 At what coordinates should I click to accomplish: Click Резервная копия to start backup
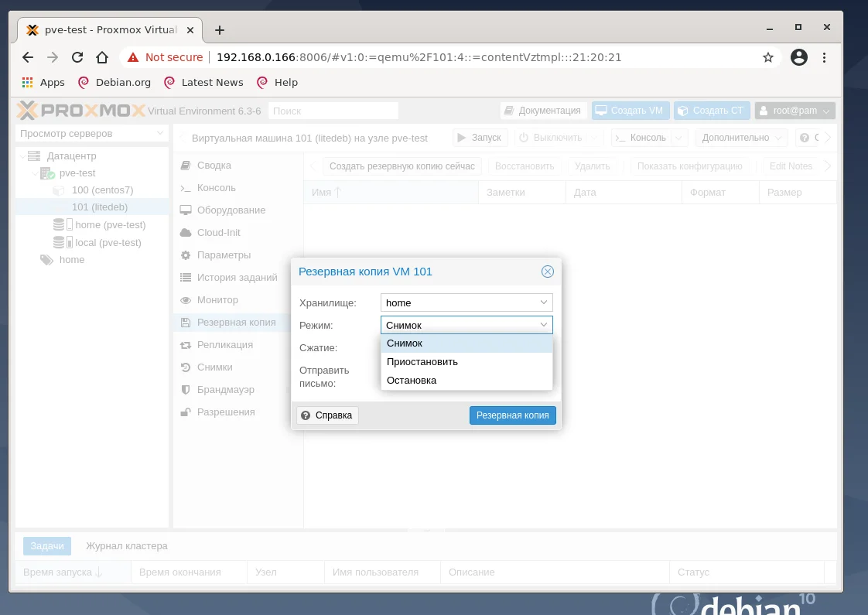click(x=512, y=415)
